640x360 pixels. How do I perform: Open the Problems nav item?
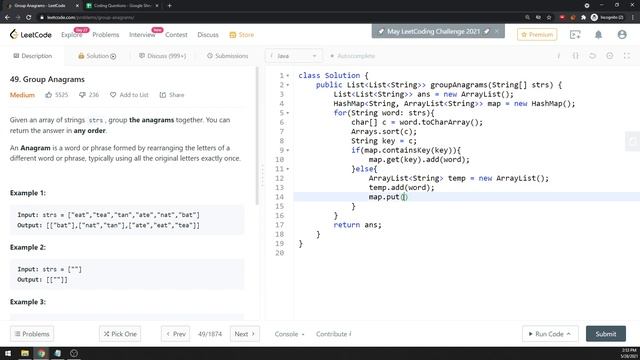pyautogui.click(x=106, y=35)
